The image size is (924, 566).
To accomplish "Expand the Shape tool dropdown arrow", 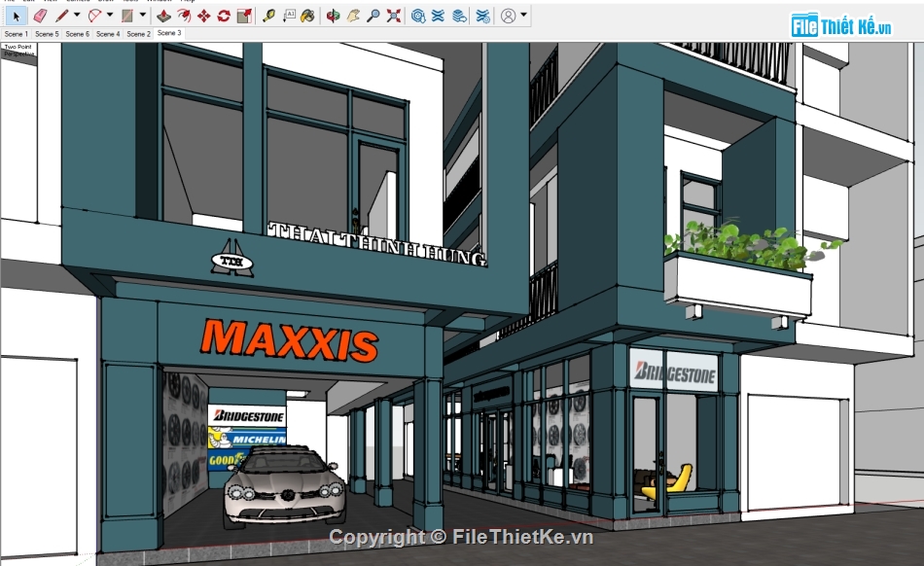I will 142,15.
